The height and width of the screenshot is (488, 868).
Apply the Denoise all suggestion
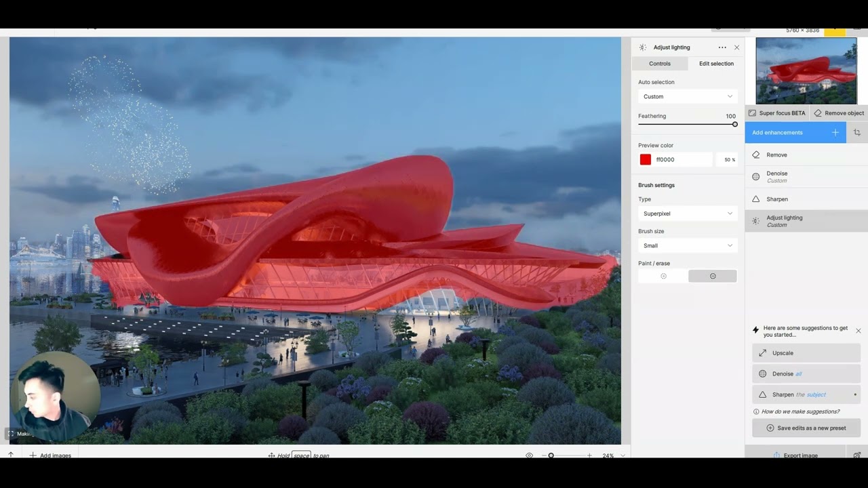pyautogui.click(x=806, y=374)
